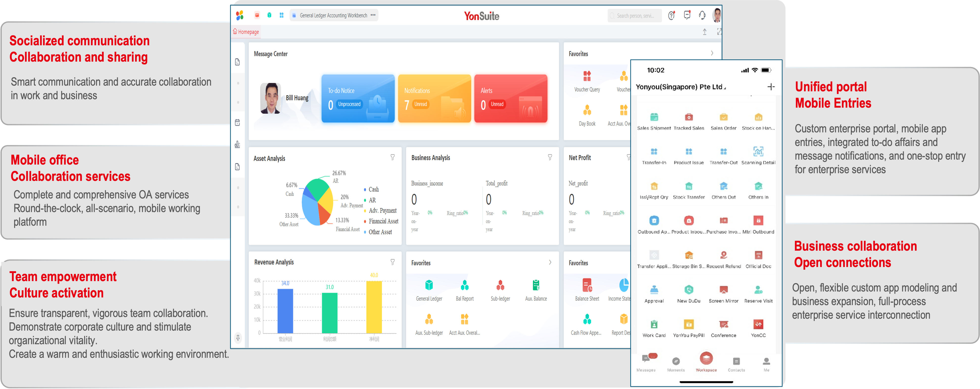The image size is (980, 389).
Task: Open the Yonyou(Singapore) Pte Ltd company dropdown
Action: (681, 87)
